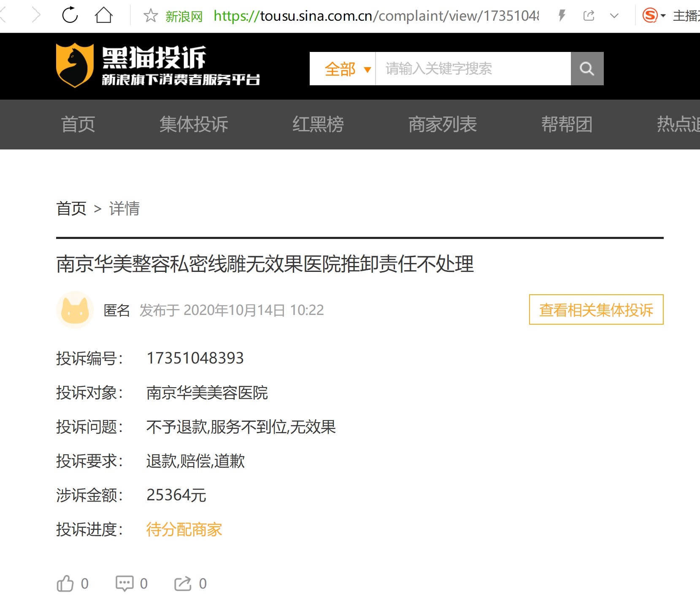The image size is (700, 616).
Task: Open the Sogou search engine icon
Action: pyautogui.click(x=650, y=16)
